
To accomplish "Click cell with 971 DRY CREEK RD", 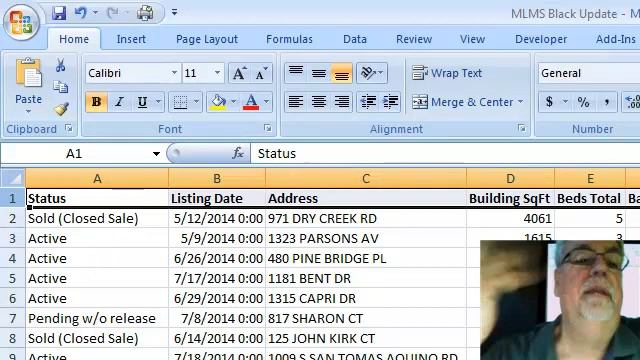I will pyautogui.click(x=366, y=218).
